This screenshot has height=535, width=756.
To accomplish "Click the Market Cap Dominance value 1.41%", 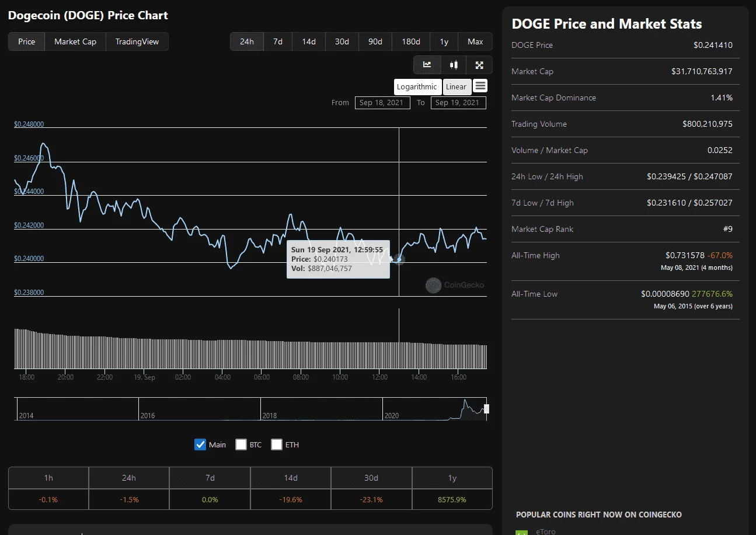I will 722,98.
